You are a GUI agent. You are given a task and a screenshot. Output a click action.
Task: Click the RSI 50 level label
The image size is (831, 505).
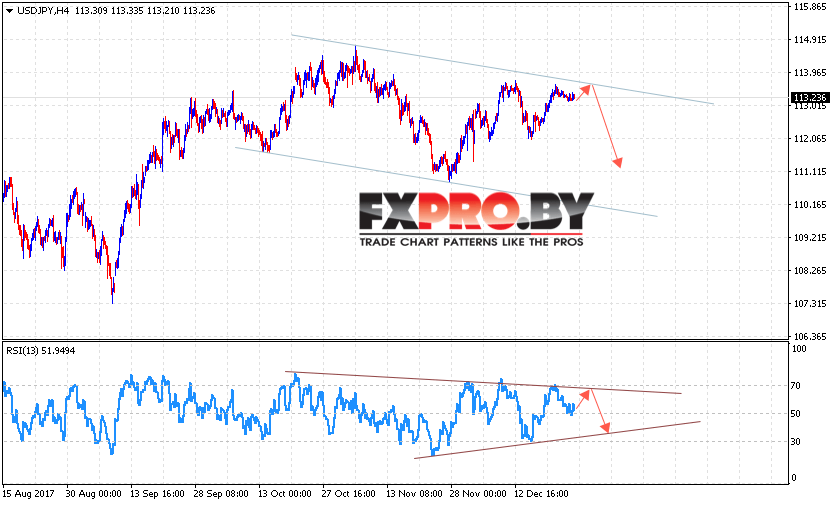pos(795,413)
